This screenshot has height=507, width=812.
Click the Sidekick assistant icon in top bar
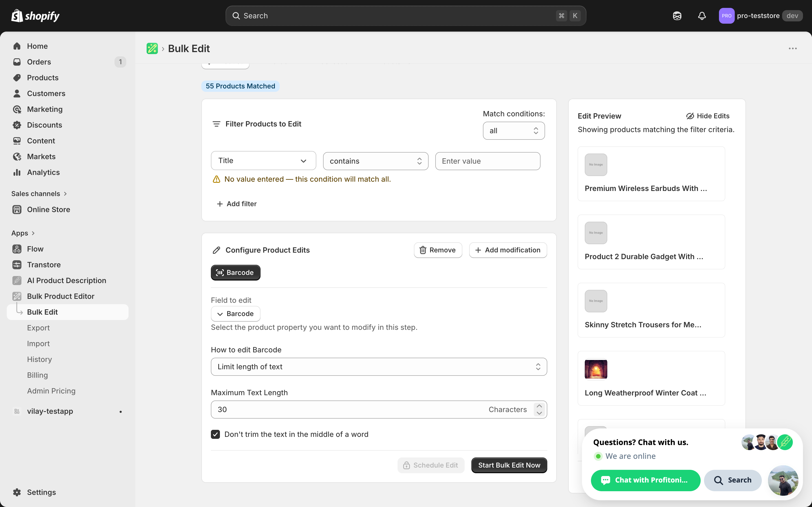pyautogui.click(x=677, y=16)
